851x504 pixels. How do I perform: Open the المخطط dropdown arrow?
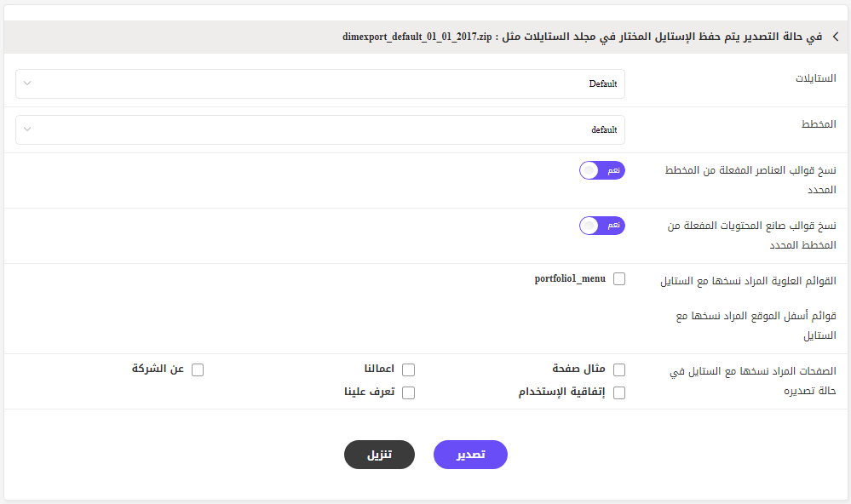27,129
